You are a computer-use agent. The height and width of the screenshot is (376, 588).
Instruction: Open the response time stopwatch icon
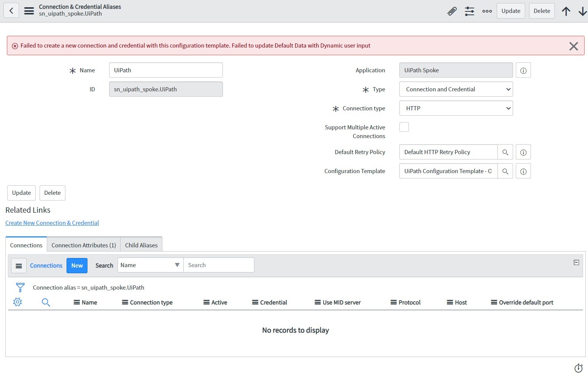tap(578, 368)
